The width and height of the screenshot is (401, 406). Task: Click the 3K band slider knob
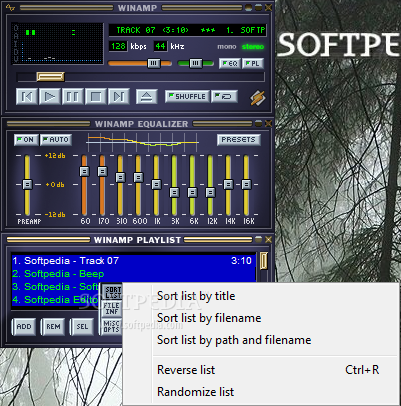174,192
